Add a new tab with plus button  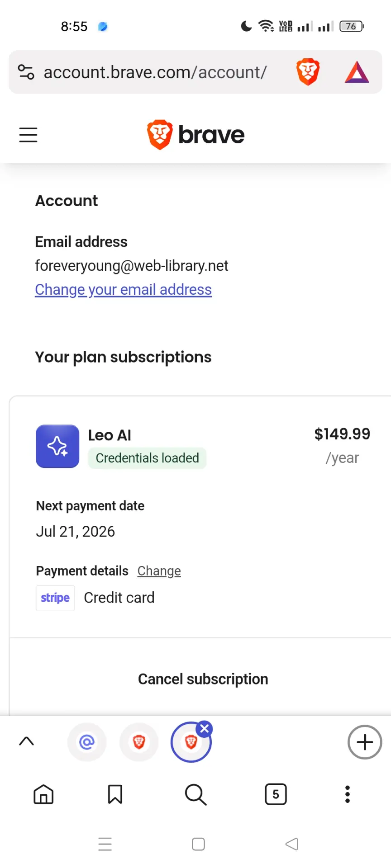pyautogui.click(x=365, y=742)
